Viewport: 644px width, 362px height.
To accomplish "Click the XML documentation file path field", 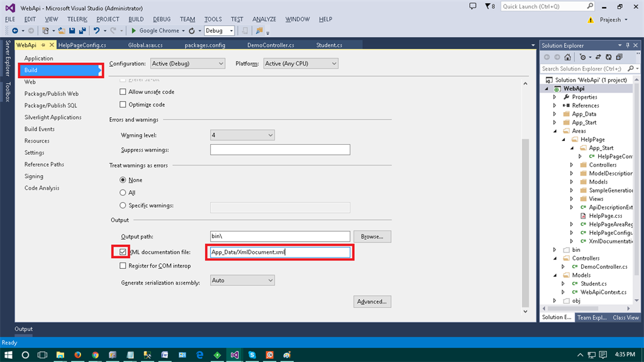I will click(280, 252).
